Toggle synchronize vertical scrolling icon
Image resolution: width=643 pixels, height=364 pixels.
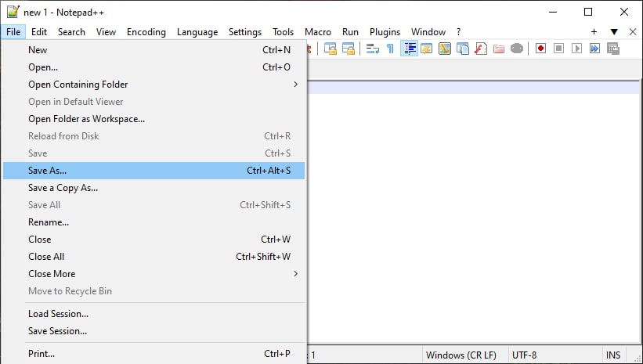pyautogui.click(x=331, y=49)
